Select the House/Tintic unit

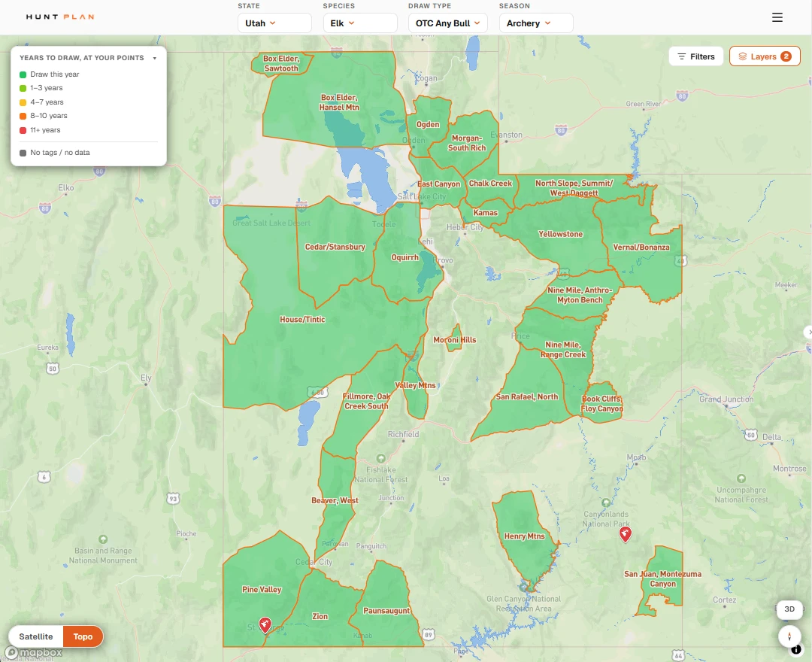pos(302,320)
